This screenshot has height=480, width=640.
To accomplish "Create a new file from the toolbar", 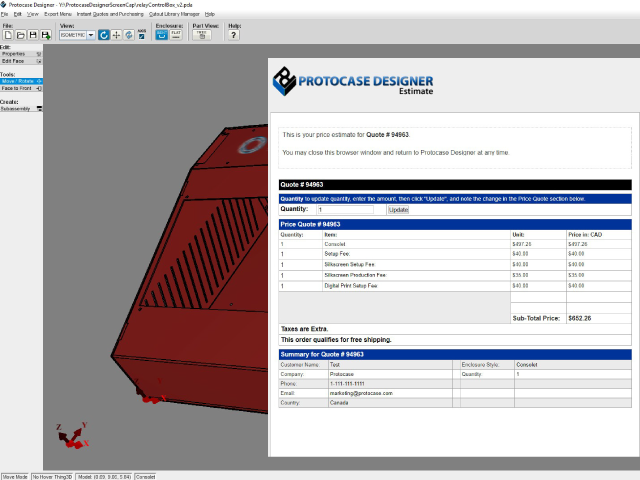I will pyautogui.click(x=8, y=35).
